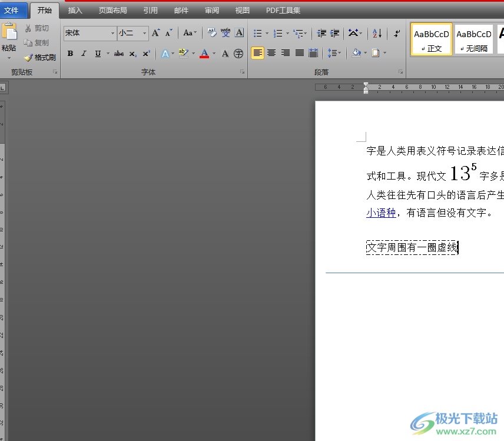Screen dimensions: 504x441
Task: Apply subscript formatting
Action: 132,54
